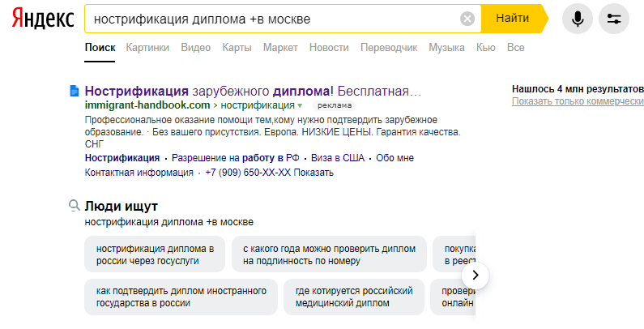Start voice search with the microphone icon

(577, 19)
